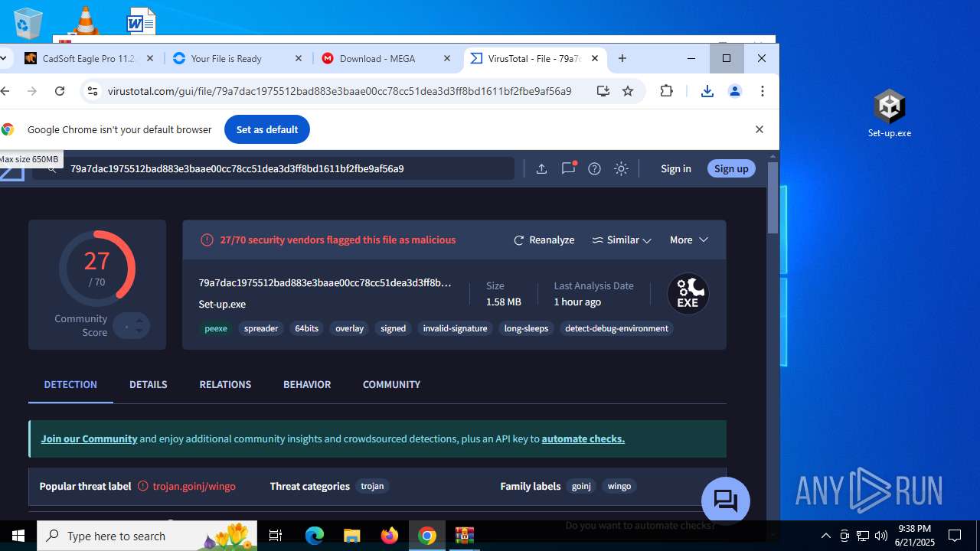Click the search magnifier in VirusTotal bar
The image size is (980, 551).
52,168
